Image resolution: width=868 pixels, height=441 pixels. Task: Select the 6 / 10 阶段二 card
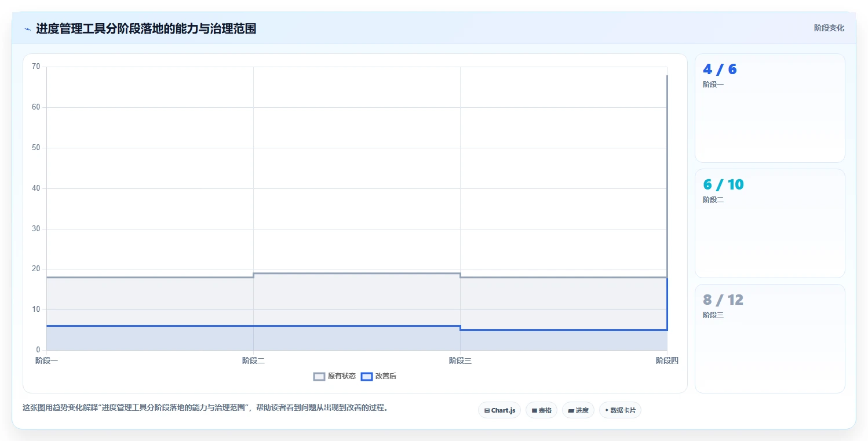click(x=769, y=223)
